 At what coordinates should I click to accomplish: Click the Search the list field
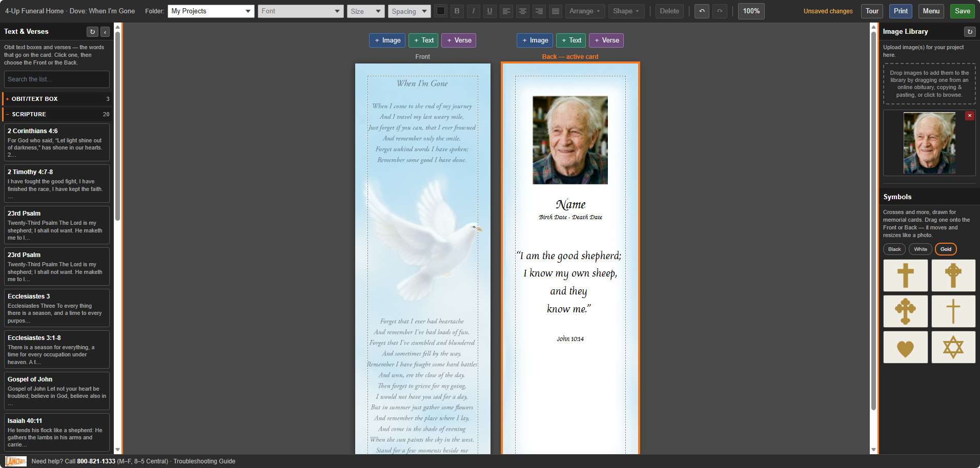click(57, 79)
